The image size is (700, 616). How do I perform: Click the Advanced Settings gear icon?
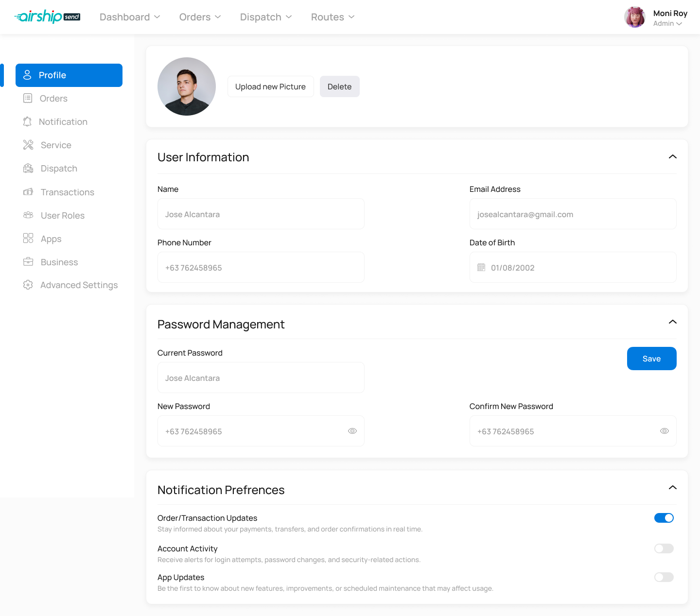pyautogui.click(x=28, y=285)
